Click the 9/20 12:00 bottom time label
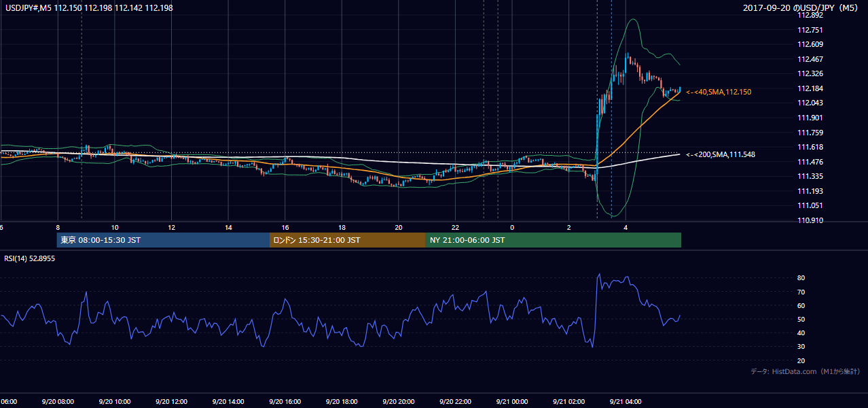 pyautogui.click(x=171, y=402)
